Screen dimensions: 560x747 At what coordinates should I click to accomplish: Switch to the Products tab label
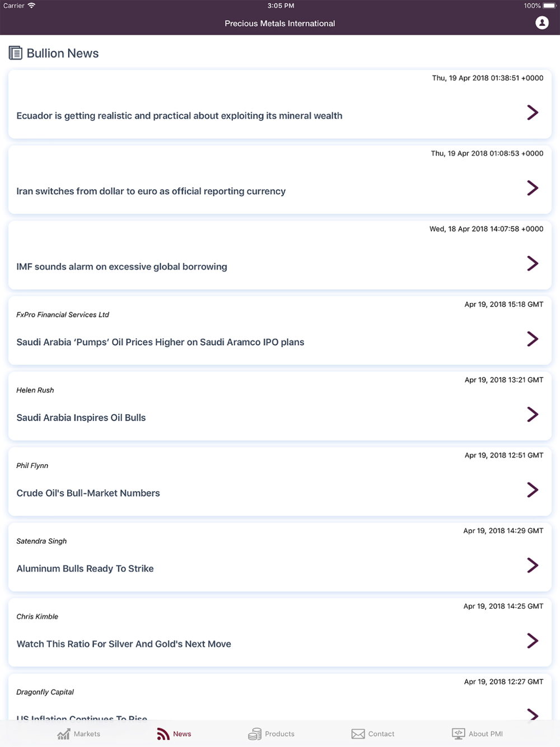click(279, 734)
